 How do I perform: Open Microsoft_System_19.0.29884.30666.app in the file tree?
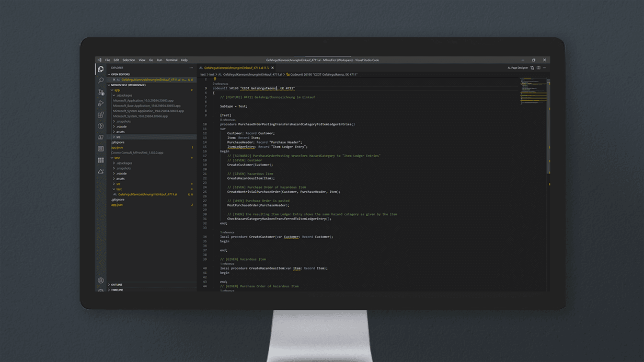coord(140,116)
